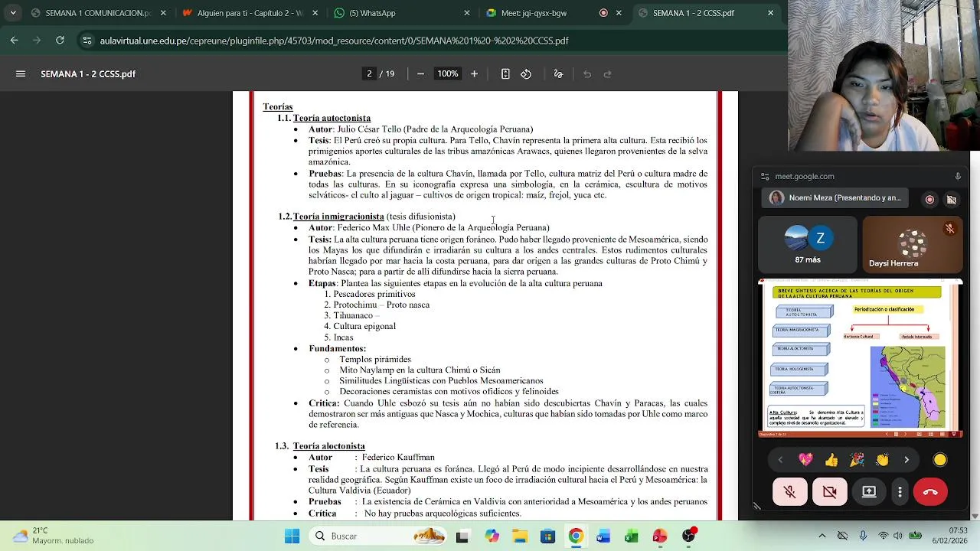This screenshot has height=551, width=980.
Task: Close the SEMANA 1 COMUNICACION tab
Action: pos(164,13)
